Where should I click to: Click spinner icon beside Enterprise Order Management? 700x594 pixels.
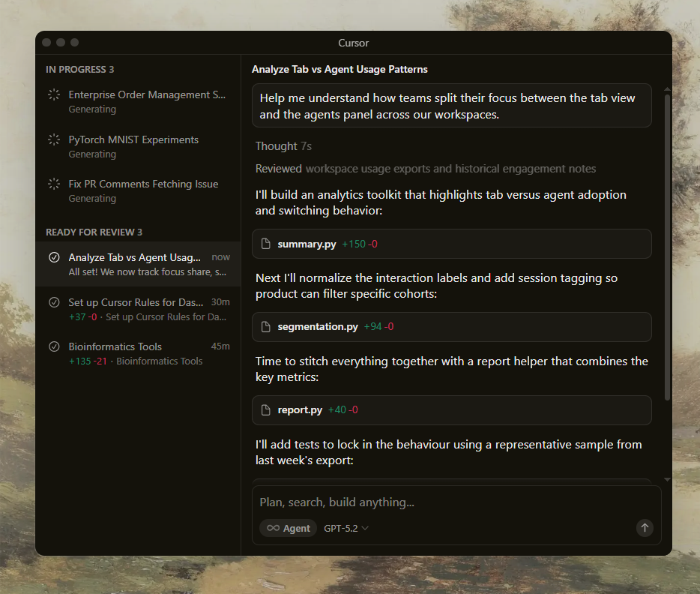click(x=54, y=95)
